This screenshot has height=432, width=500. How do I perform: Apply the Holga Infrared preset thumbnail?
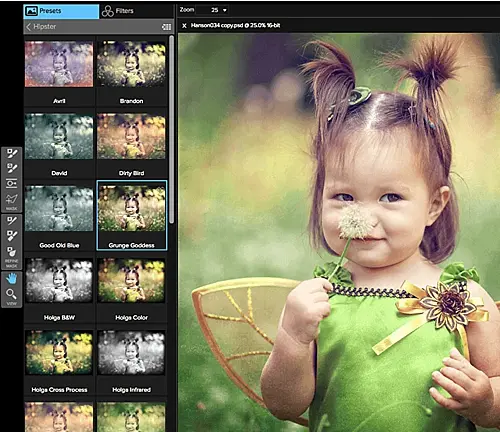pos(131,353)
